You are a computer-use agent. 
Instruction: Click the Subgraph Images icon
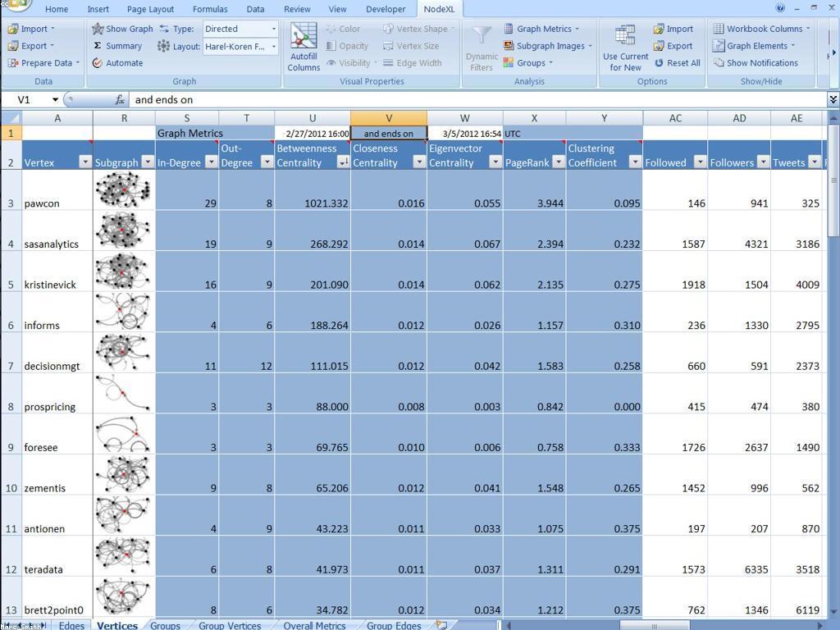pos(509,46)
